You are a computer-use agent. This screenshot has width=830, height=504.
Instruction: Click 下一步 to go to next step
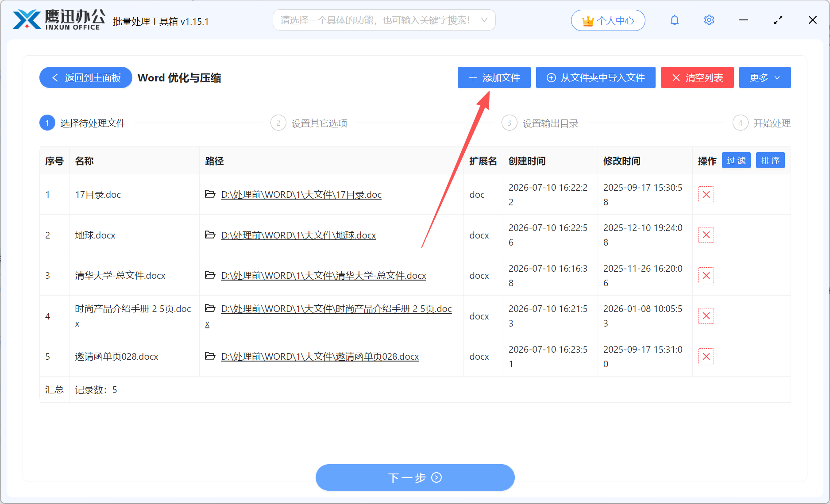point(415,477)
